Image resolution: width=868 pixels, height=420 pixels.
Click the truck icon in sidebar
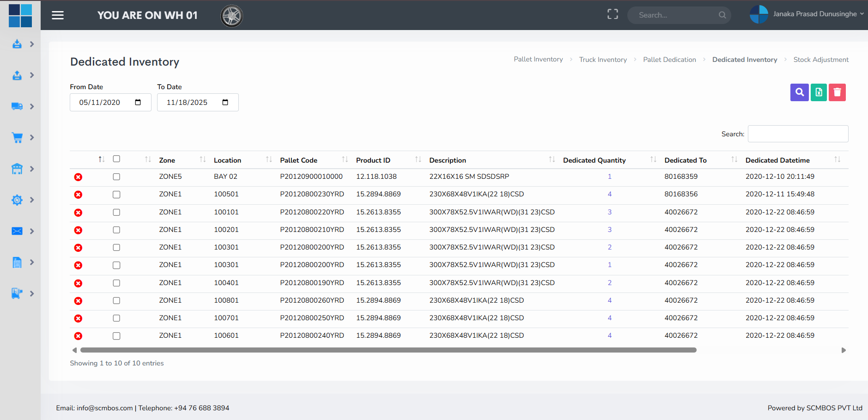tap(17, 106)
